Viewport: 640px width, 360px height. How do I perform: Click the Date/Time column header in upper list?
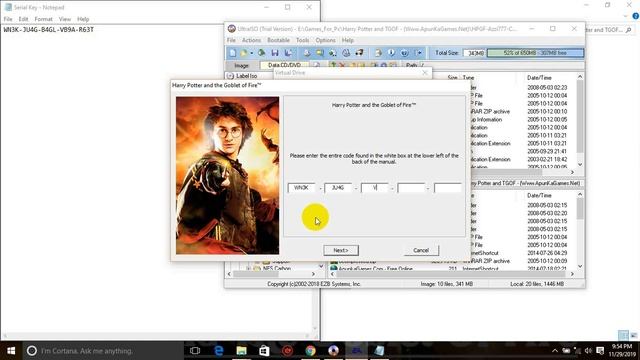click(539, 78)
